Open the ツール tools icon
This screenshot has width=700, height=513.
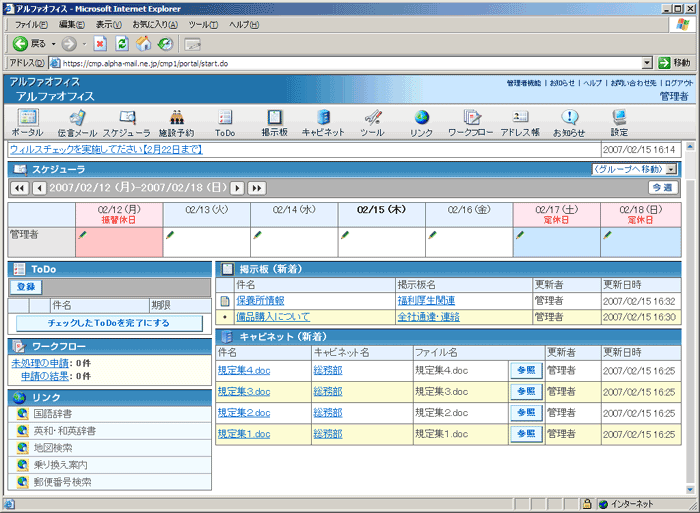tap(372, 123)
